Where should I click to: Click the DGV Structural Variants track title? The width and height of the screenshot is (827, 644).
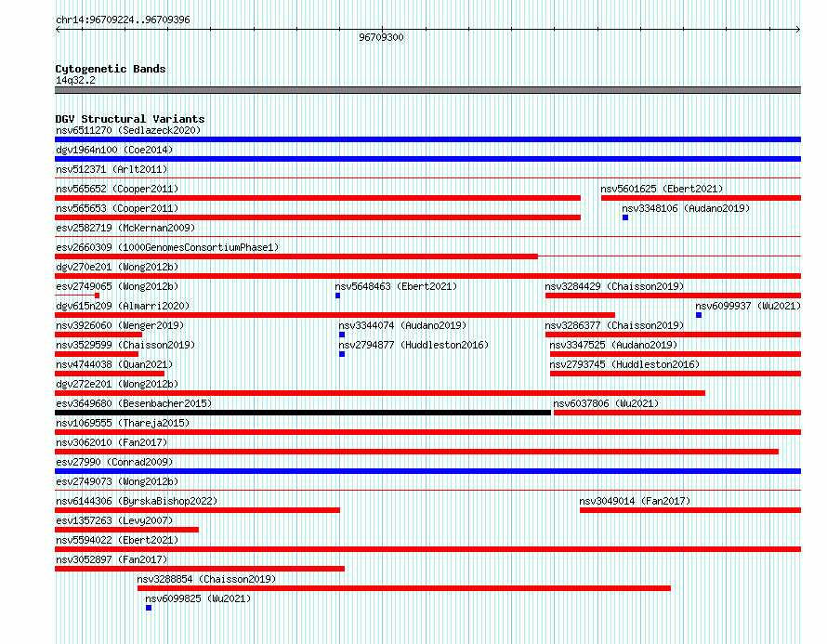pyautogui.click(x=130, y=119)
